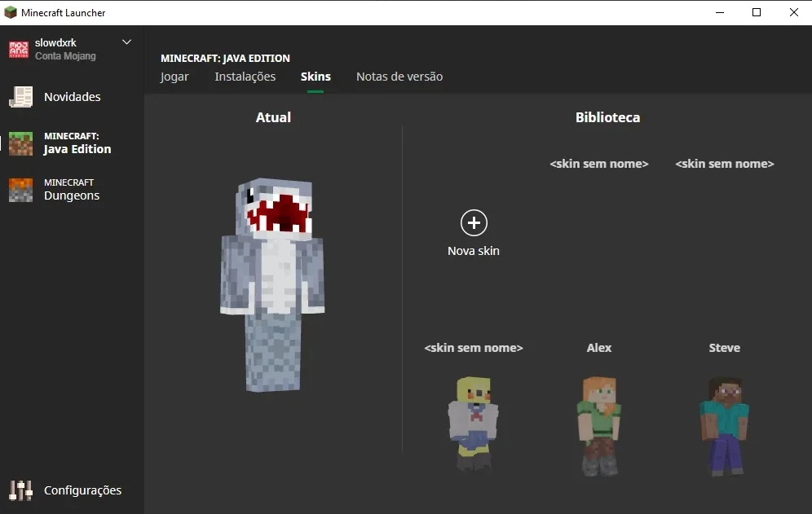Click the Conta Mojang account subtitle
The width and height of the screenshot is (812, 514).
click(x=65, y=56)
